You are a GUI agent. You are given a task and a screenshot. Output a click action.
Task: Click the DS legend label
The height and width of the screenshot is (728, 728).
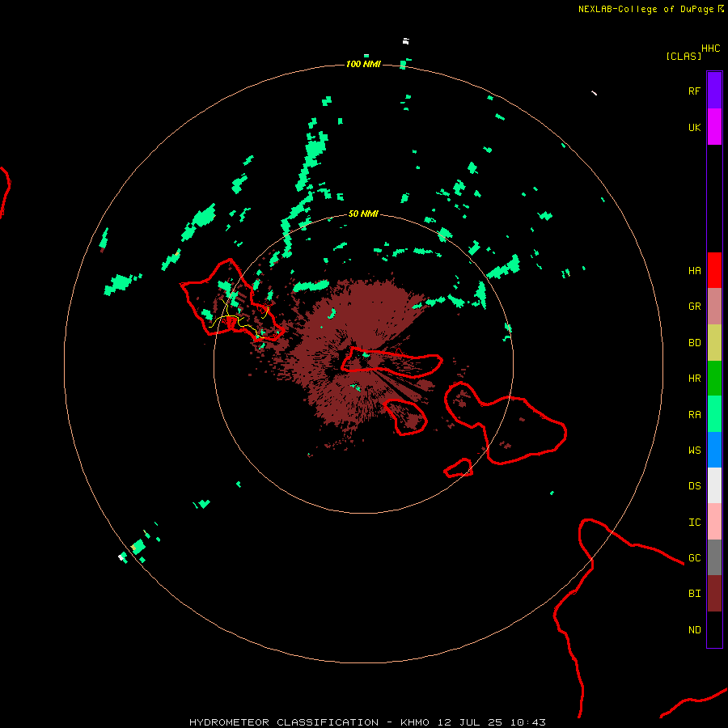[x=694, y=485]
